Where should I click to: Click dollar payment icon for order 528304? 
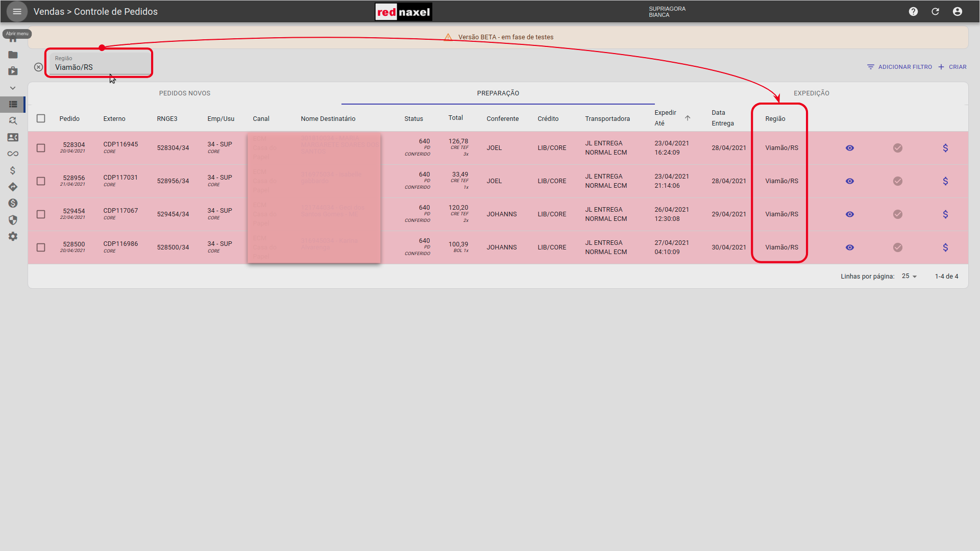(x=945, y=148)
